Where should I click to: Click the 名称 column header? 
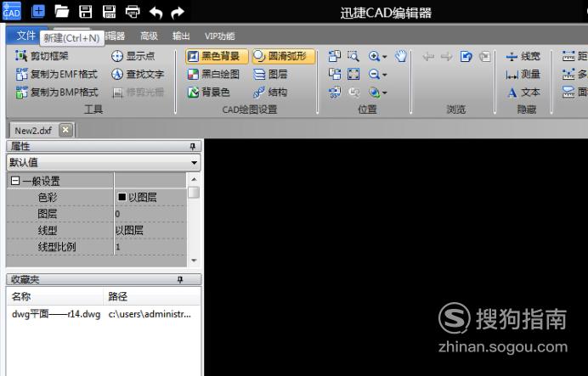pyautogui.click(x=54, y=296)
